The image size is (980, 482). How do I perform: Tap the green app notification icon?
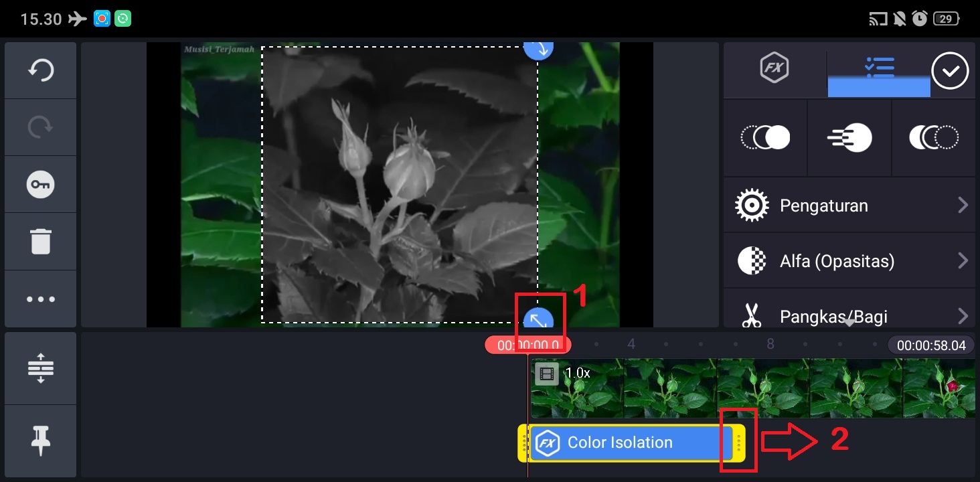(x=122, y=19)
